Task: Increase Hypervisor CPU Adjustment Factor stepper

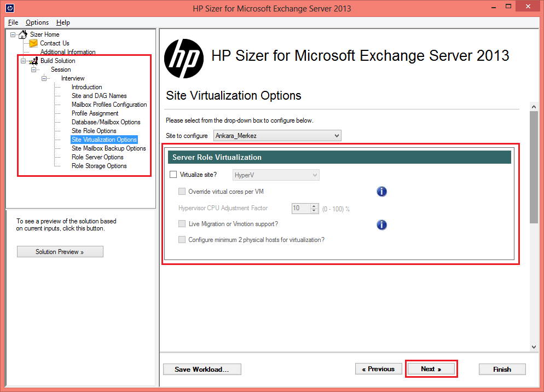Action: coord(314,206)
